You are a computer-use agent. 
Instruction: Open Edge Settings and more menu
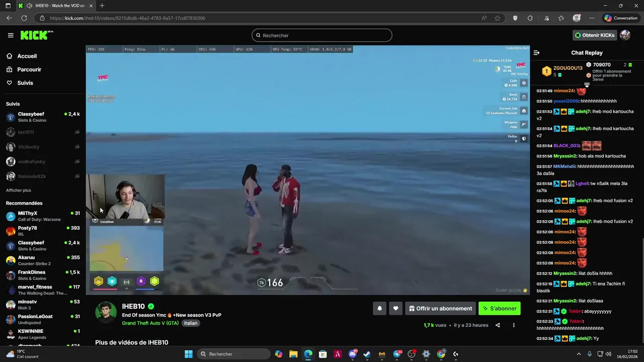point(592,18)
